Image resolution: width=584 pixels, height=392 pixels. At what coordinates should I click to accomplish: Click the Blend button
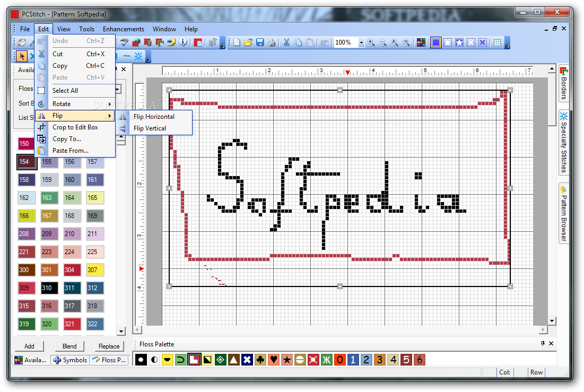pos(69,346)
